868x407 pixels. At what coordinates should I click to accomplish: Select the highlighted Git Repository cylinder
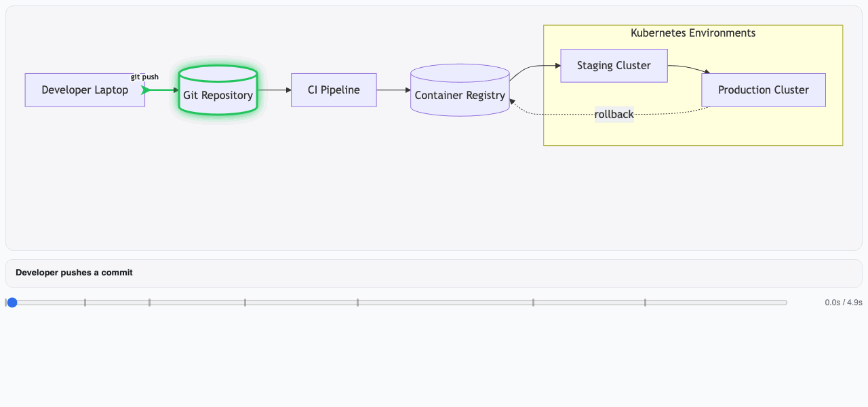click(x=218, y=90)
